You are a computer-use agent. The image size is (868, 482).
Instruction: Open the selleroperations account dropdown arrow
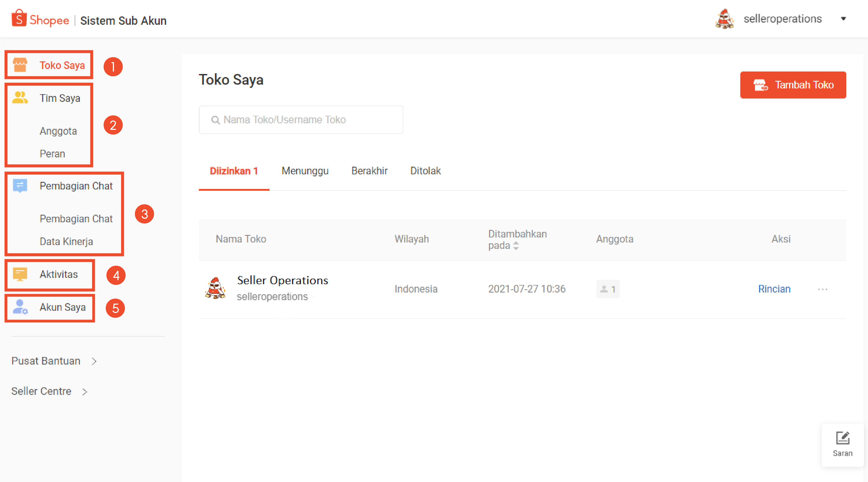click(844, 19)
